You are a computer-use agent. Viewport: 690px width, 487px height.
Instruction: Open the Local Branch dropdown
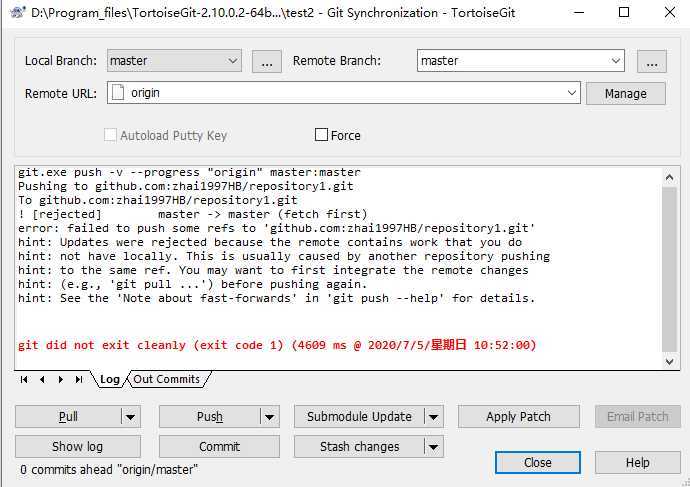(232, 61)
